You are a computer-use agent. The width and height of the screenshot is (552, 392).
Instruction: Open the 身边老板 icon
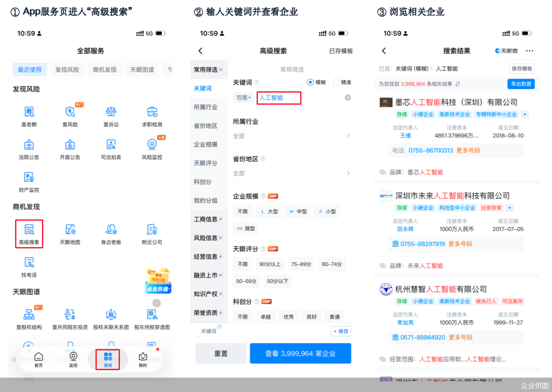click(x=111, y=230)
